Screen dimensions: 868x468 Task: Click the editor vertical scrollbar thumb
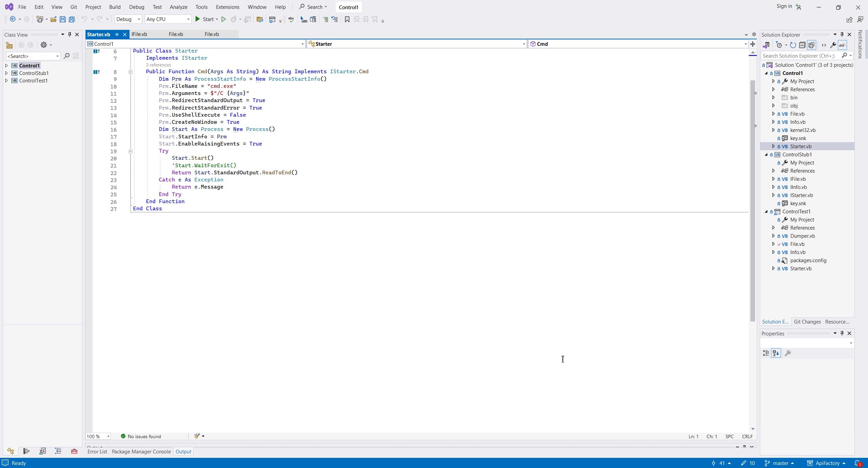point(752,200)
